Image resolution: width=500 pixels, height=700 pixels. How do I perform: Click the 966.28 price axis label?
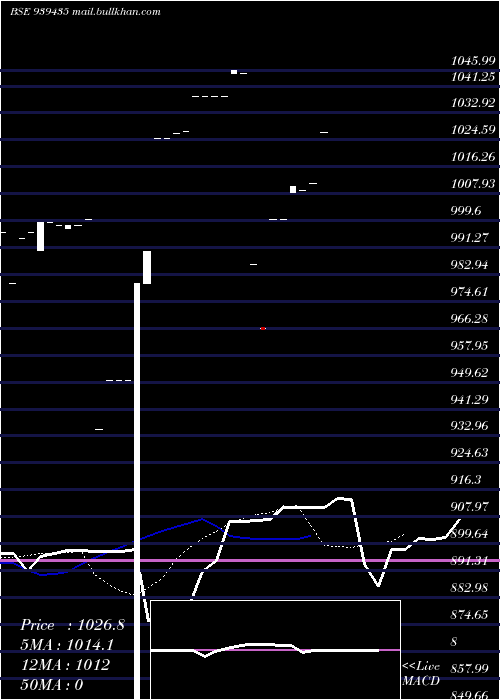pos(469,319)
